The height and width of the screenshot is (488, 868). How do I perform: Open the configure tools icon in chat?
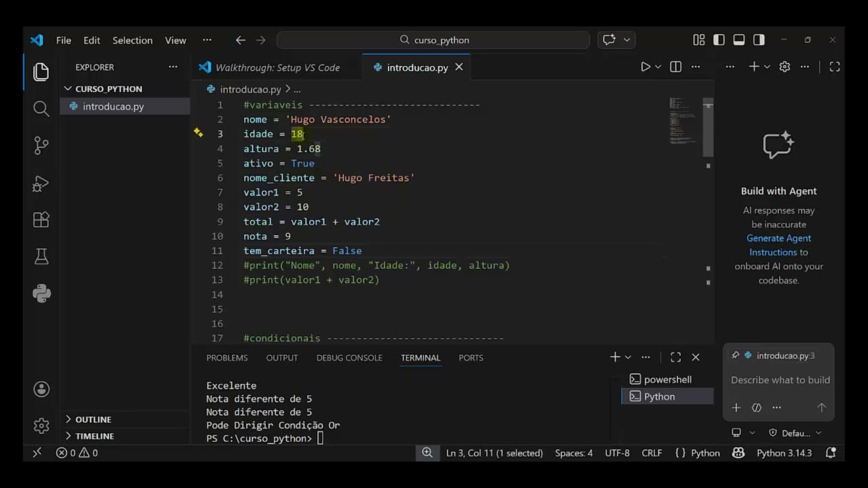click(757, 407)
